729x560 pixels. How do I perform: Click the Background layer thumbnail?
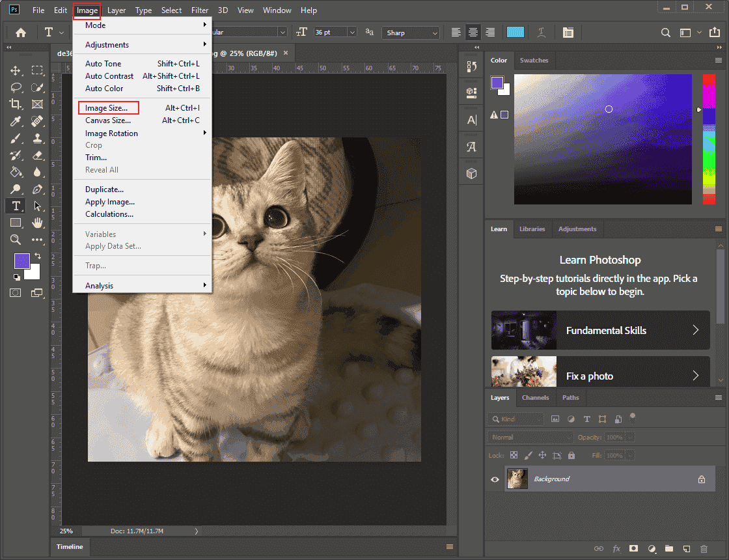pos(517,479)
